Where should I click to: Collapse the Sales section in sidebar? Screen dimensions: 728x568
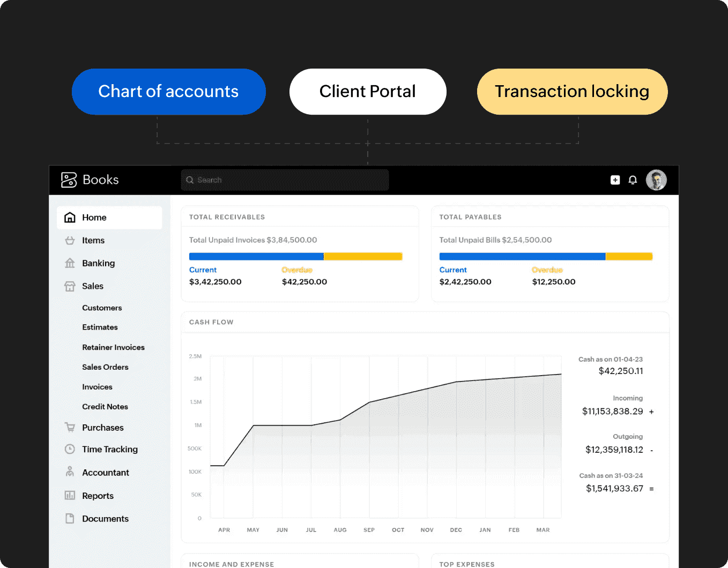[93, 286]
